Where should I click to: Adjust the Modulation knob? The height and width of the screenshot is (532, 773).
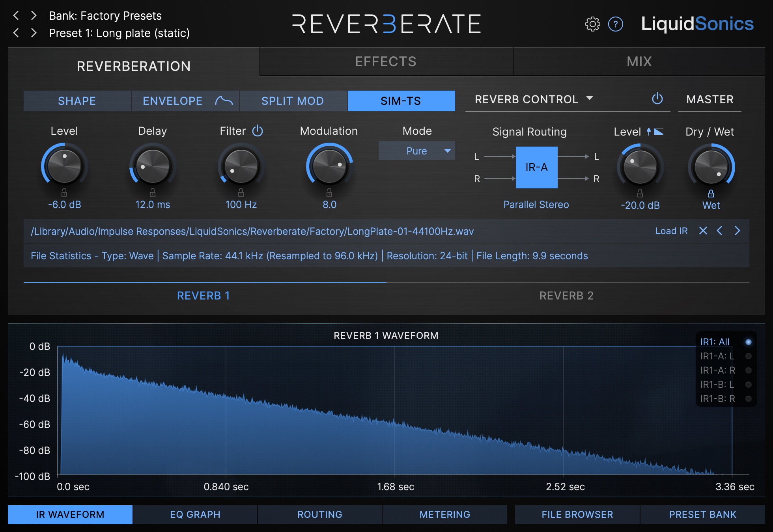coord(329,166)
